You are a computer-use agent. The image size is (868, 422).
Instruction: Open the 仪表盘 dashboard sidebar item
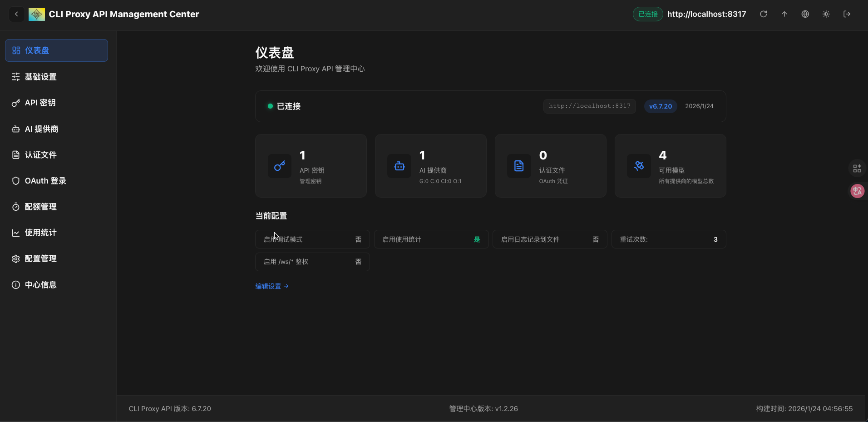coord(56,50)
